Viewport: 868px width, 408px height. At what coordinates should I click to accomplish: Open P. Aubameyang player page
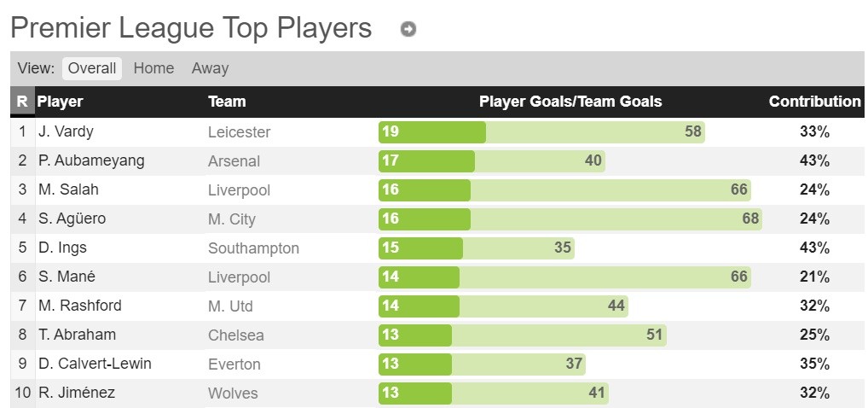91,160
